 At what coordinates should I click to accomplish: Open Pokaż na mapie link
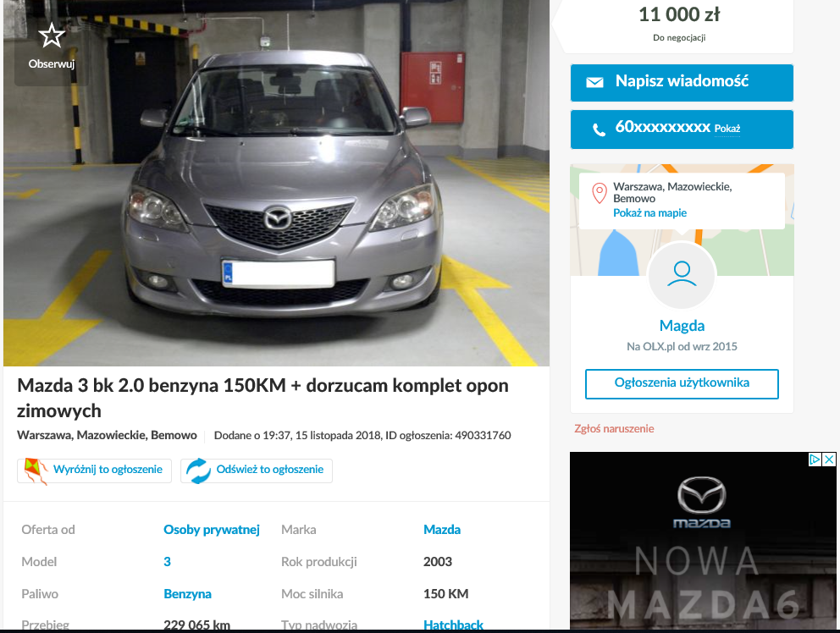click(649, 213)
